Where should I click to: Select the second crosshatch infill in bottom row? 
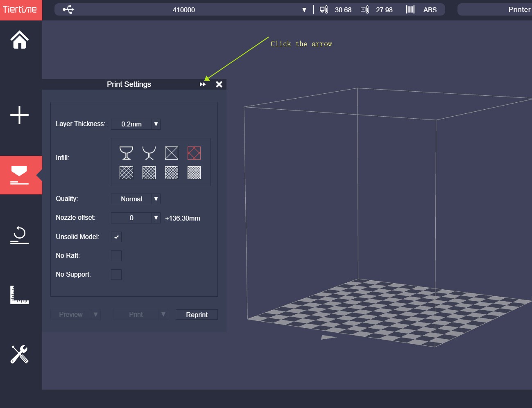pyautogui.click(x=149, y=173)
